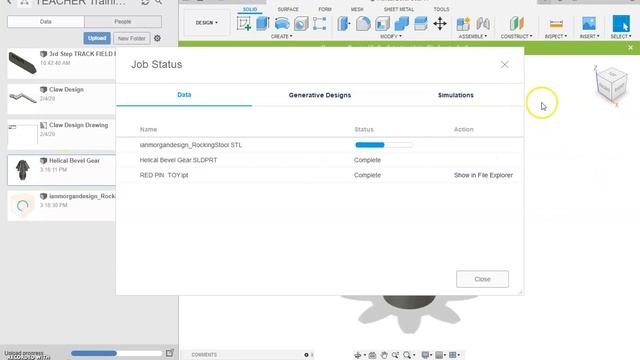
Task: Select the Press Pull tool
Action: 344,24
